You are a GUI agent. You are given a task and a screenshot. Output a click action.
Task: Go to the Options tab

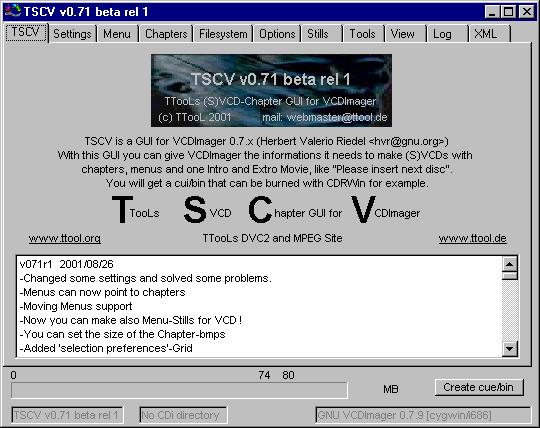277,34
